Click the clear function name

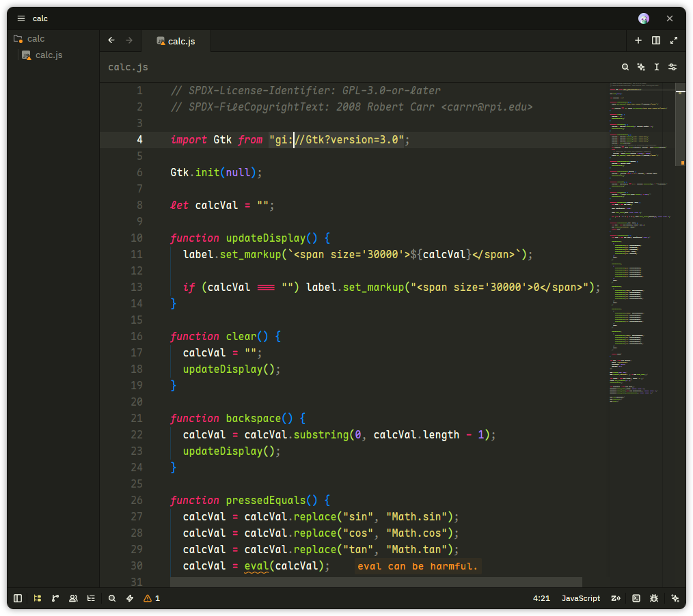(241, 337)
